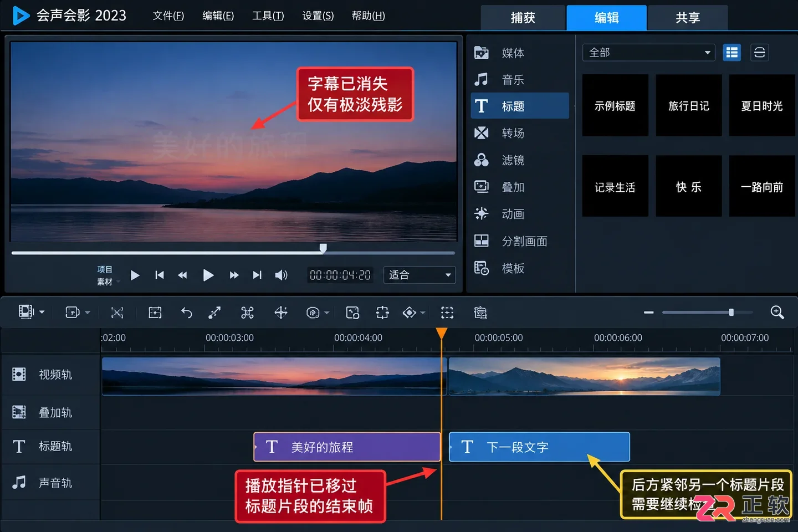Screen dimensions: 798x532
Task: Expand the storyboard view dropdown arrow
Action: [x=42, y=313]
